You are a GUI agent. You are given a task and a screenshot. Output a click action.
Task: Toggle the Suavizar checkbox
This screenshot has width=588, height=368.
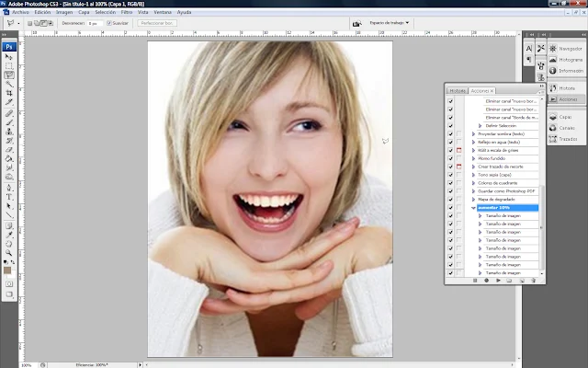click(111, 23)
